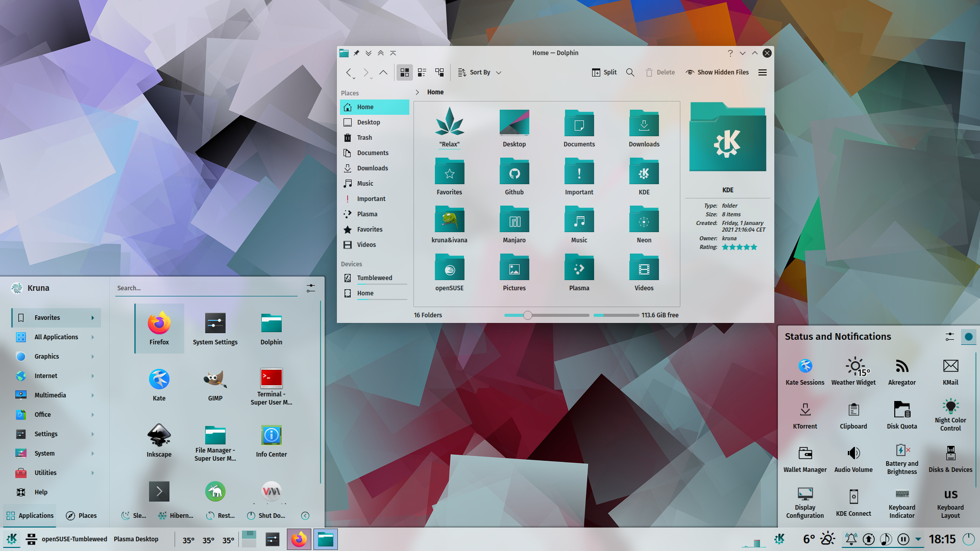The width and height of the screenshot is (980, 551).
Task: Expand Office category in launcher
Action: coord(92,415)
